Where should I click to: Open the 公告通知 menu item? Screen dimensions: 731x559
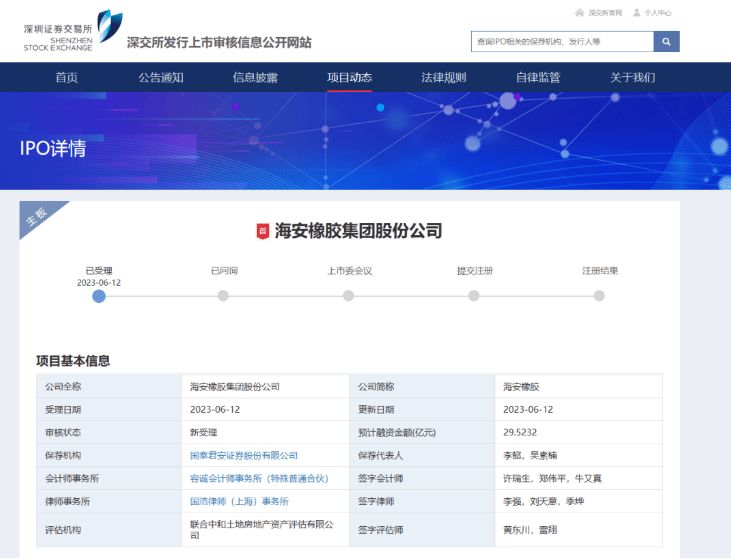(x=161, y=77)
